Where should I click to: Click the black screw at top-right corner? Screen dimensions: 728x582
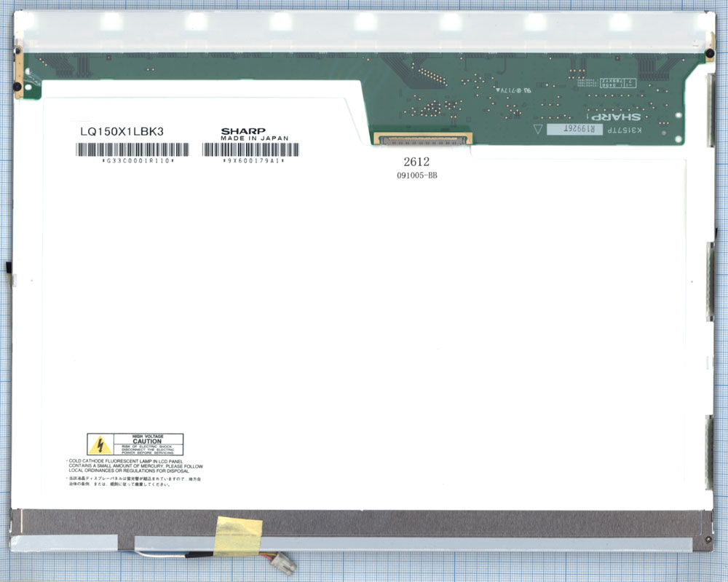[709, 53]
